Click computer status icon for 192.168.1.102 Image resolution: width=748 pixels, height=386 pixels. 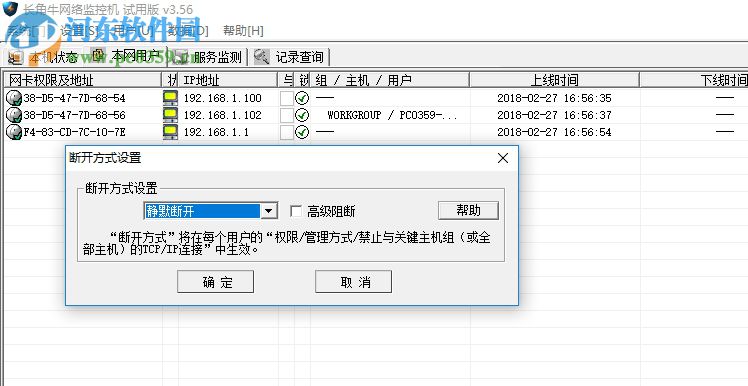pyautogui.click(x=170, y=115)
